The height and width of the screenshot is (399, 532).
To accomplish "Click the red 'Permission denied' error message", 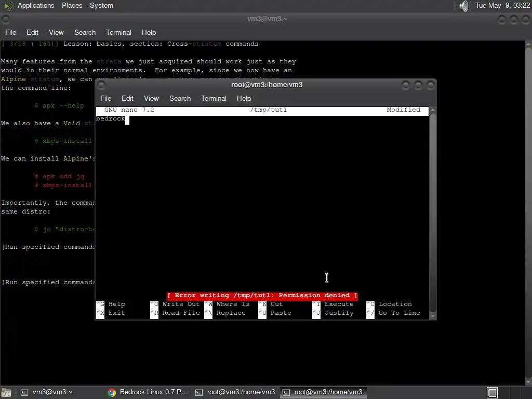I will 262,296.
